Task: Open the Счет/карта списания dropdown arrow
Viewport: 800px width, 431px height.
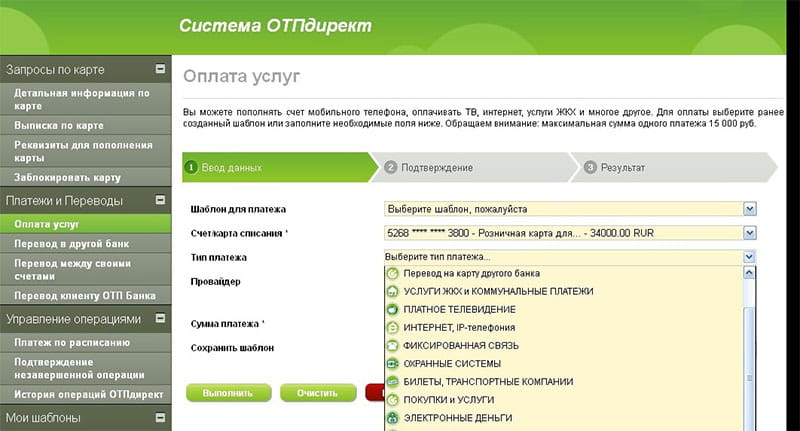Action: click(x=749, y=233)
